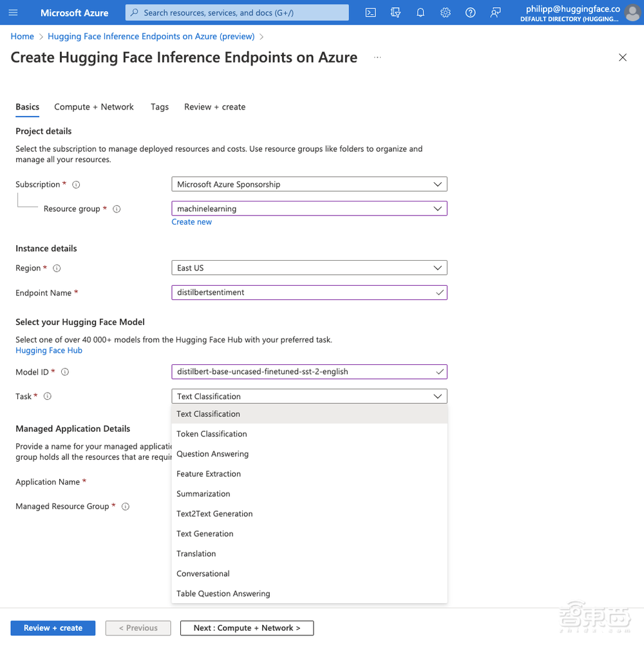Choose Summarization in the Task dropdown list
Viewport: 644px width, 645px height.
point(204,494)
